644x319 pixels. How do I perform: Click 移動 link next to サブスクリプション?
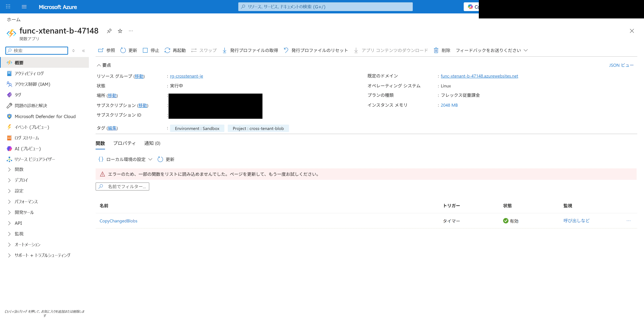point(143,105)
